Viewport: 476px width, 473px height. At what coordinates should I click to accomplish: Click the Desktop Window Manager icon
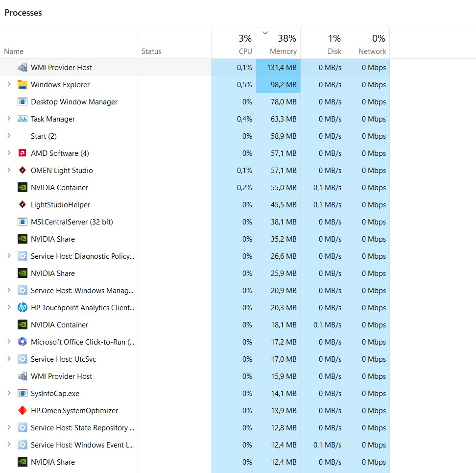click(x=22, y=102)
